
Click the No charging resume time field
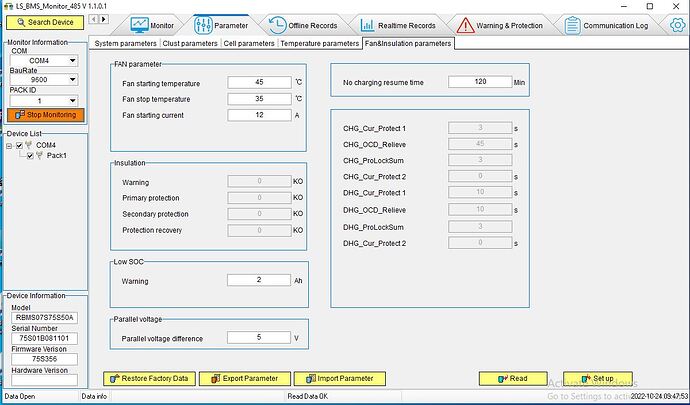coord(480,82)
